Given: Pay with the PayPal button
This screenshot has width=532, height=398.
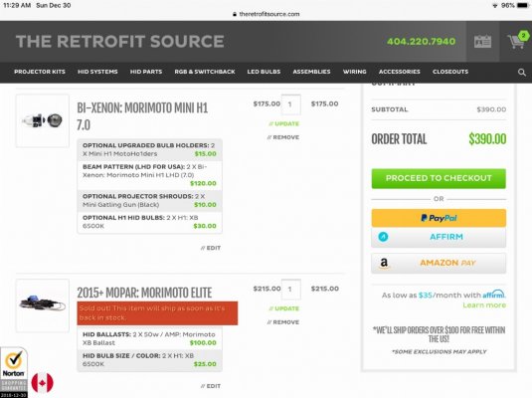Looking at the screenshot, I should click(x=439, y=218).
